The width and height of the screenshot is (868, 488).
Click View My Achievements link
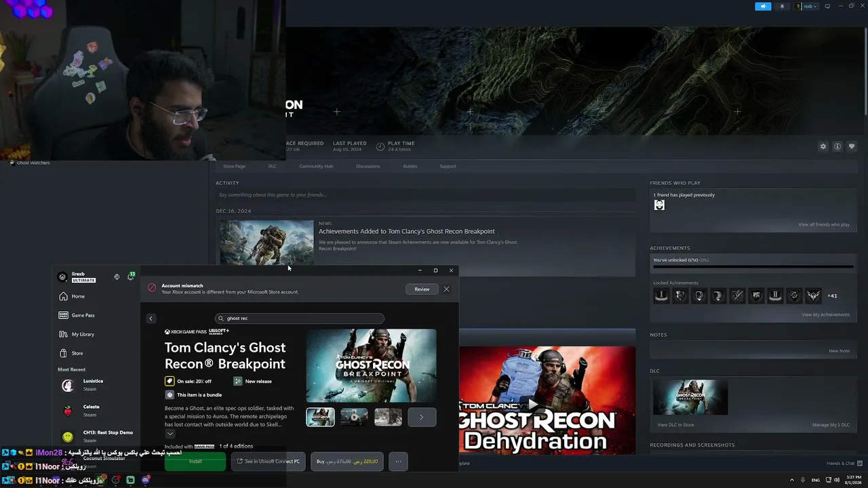pos(825,314)
